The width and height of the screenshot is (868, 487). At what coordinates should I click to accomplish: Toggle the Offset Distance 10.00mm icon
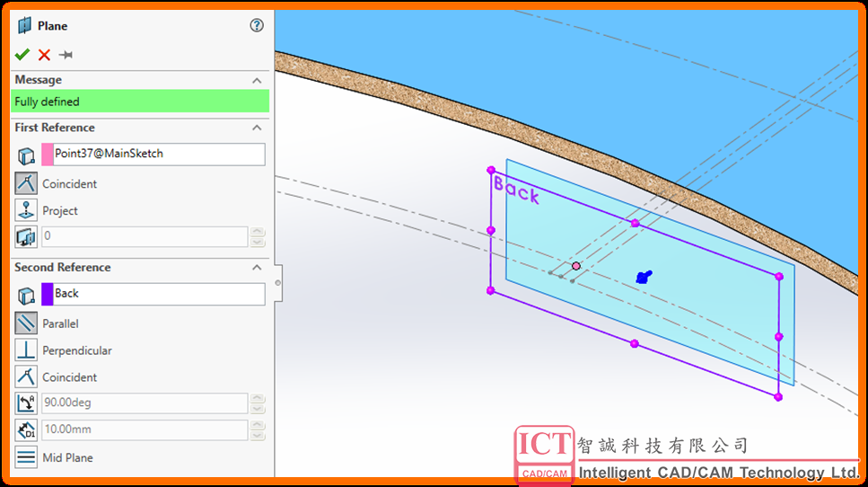tap(26, 429)
